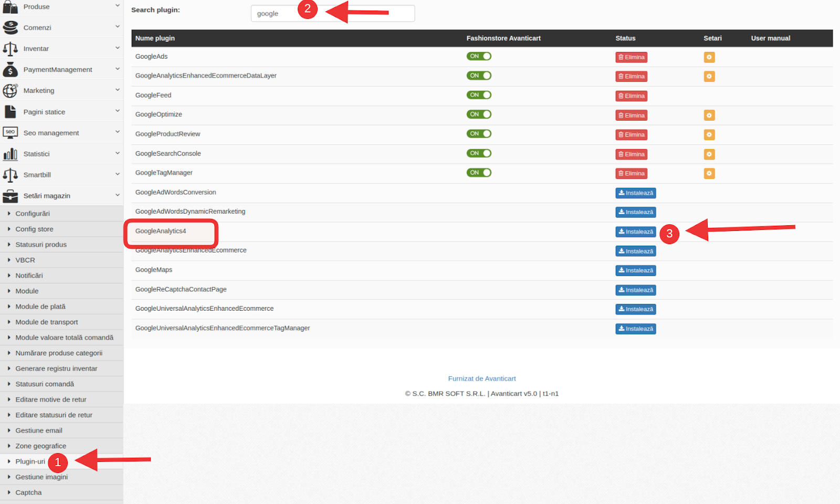Image resolution: width=840 pixels, height=504 pixels.
Task: Focus the Search plugin input field
Action: click(333, 14)
